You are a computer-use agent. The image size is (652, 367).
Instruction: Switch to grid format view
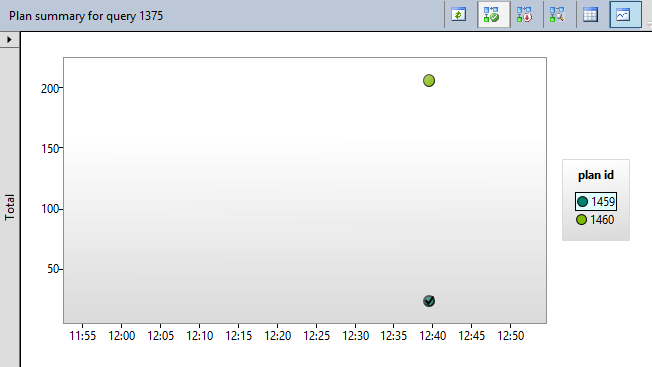(590, 15)
